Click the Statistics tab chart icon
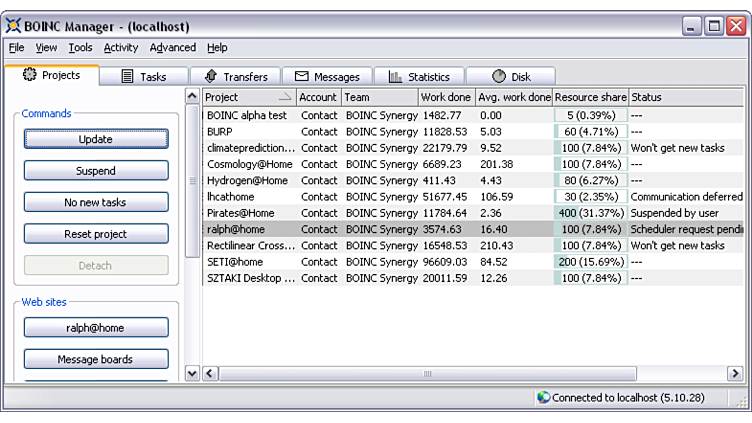This screenshot has width=752, height=423. tap(396, 77)
